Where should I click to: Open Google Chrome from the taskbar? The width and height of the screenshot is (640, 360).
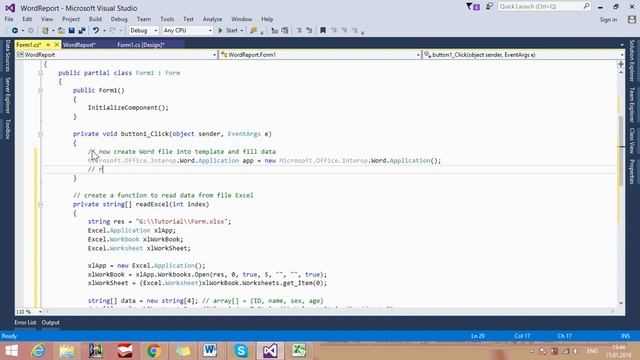154,351
